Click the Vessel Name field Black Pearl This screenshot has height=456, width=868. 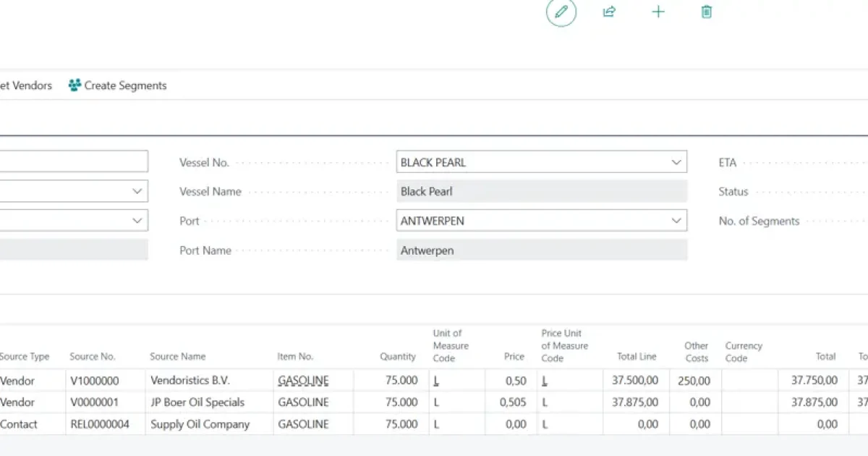pos(541,192)
